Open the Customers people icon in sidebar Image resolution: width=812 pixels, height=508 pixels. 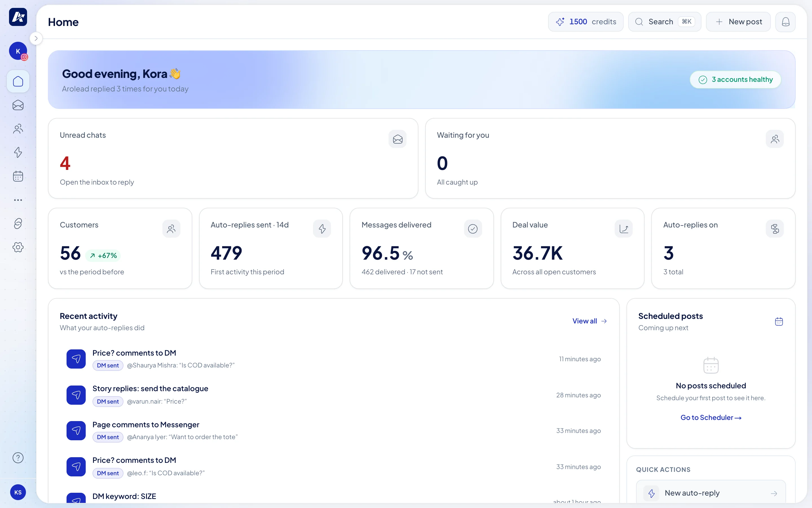(x=18, y=129)
